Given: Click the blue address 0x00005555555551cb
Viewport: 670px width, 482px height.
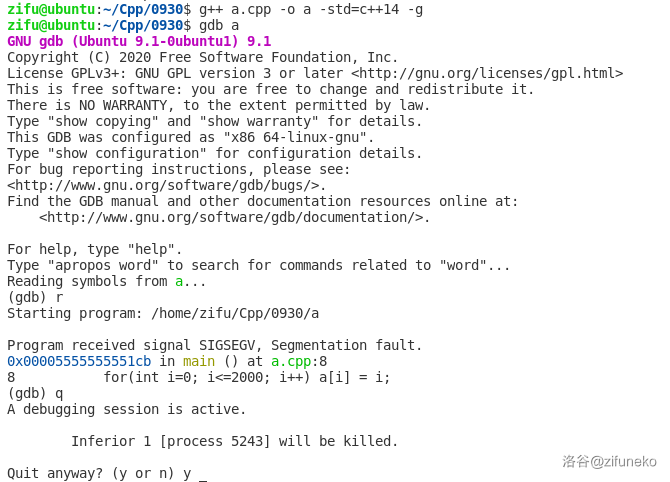Looking at the screenshot, I should [79, 361].
